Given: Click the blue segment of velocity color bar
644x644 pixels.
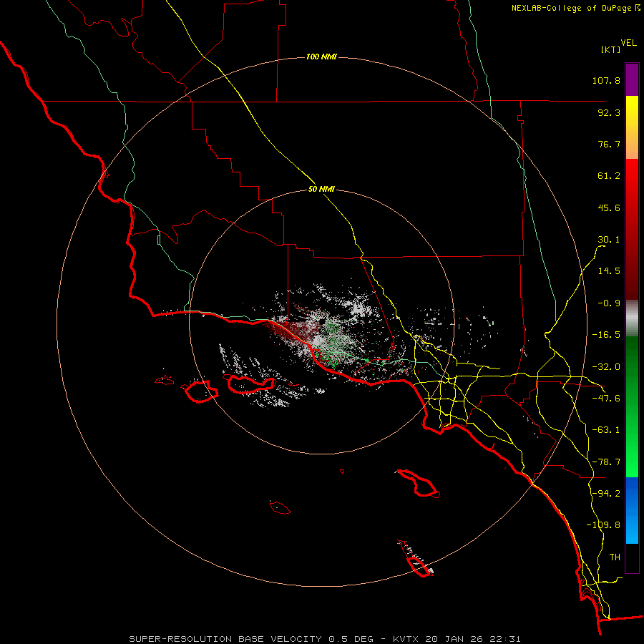Looking at the screenshot, I should (x=632, y=510).
